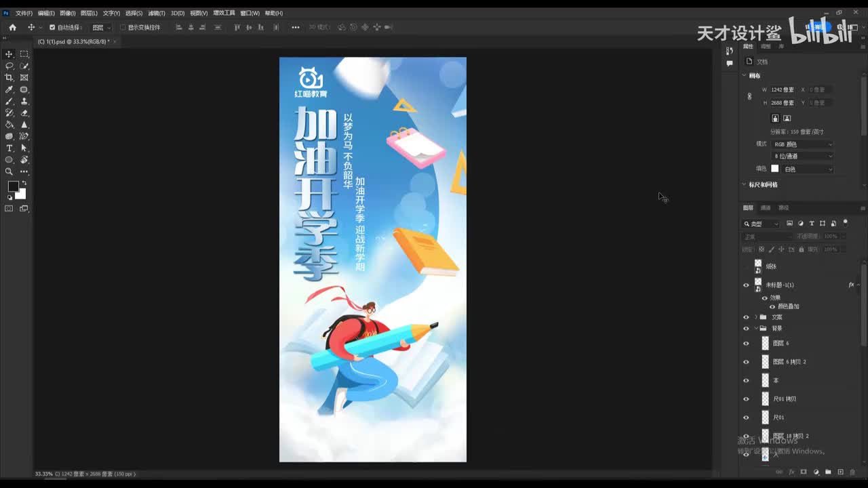This screenshot has width=868, height=488.
Task: Toggle 自动选择 checkbox
Action: pos(52,27)
